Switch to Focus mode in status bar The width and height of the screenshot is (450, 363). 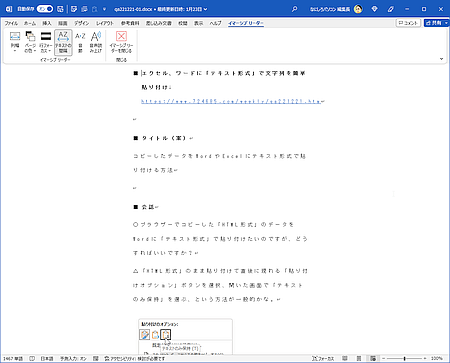tap(323, 359)
